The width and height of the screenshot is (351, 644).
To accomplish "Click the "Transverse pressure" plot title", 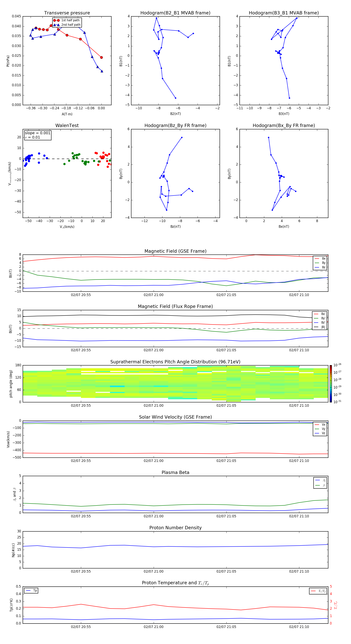I will point(67,13).
